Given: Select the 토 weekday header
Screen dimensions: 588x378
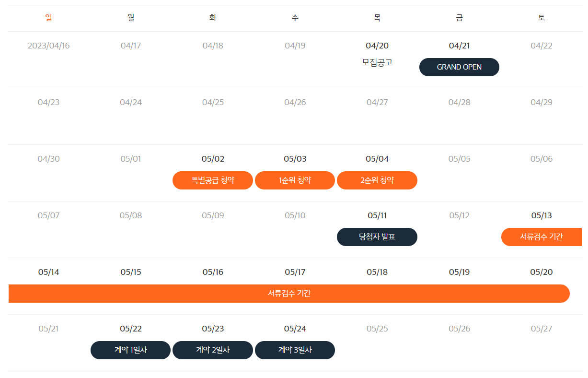Looking at the screenshot, I should (542, 17).
